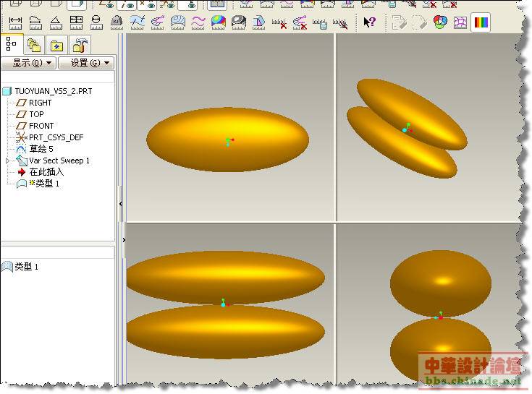532x394 pixels.
Task: Select the Diameter measurement tool
Action: pos(96,22)
